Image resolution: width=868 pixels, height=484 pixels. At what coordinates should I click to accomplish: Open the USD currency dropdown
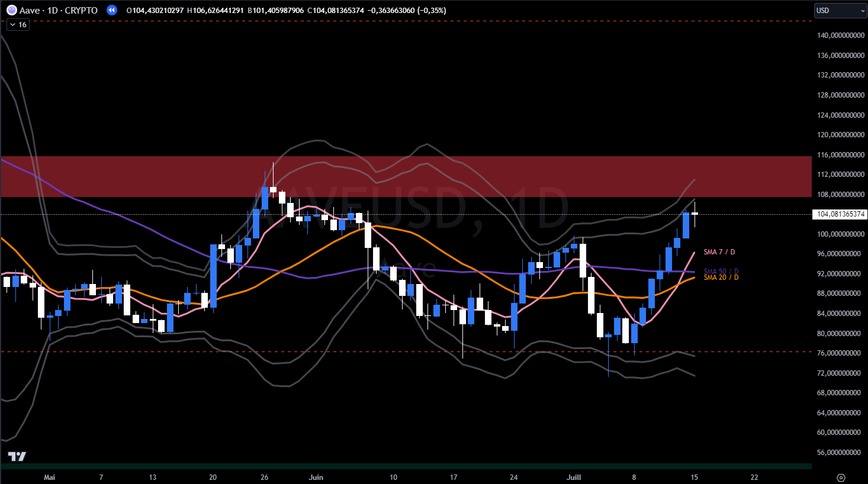coord(840,11)
